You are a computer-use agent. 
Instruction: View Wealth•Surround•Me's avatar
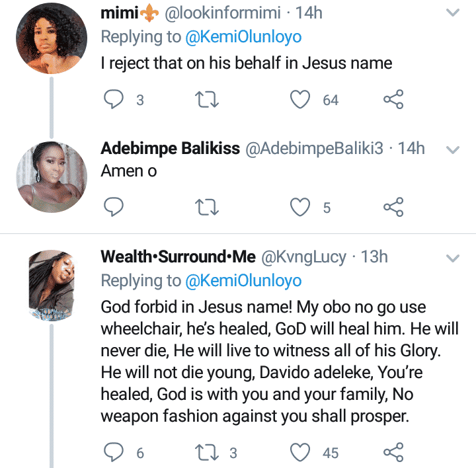(x=52, y=286)
